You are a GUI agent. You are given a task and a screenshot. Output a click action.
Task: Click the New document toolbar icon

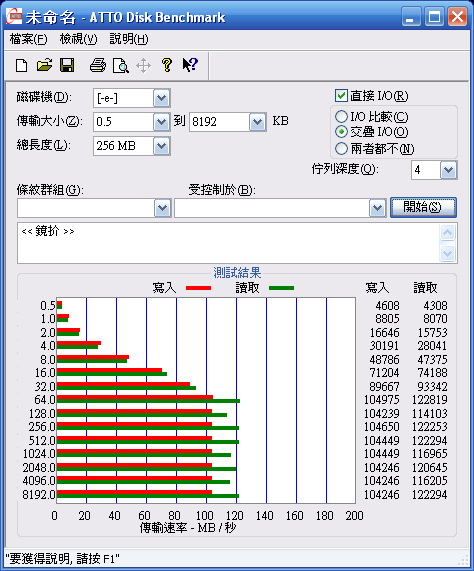pyautogui.click(x=21, y=66)
